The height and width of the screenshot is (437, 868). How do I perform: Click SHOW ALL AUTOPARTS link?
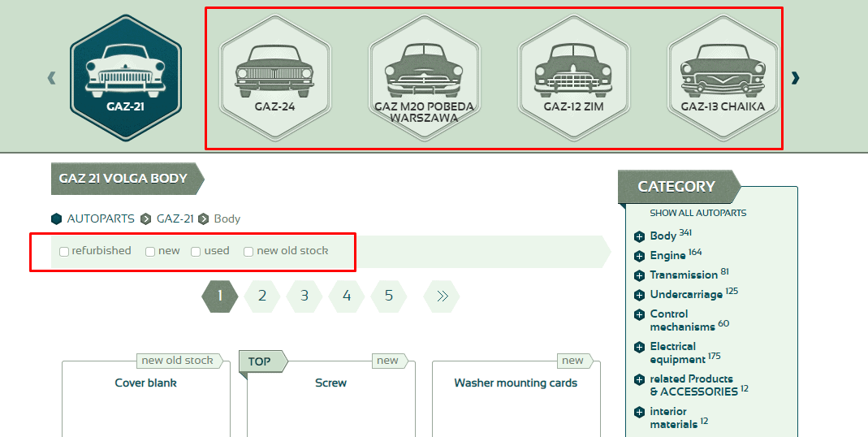[698, 213]
